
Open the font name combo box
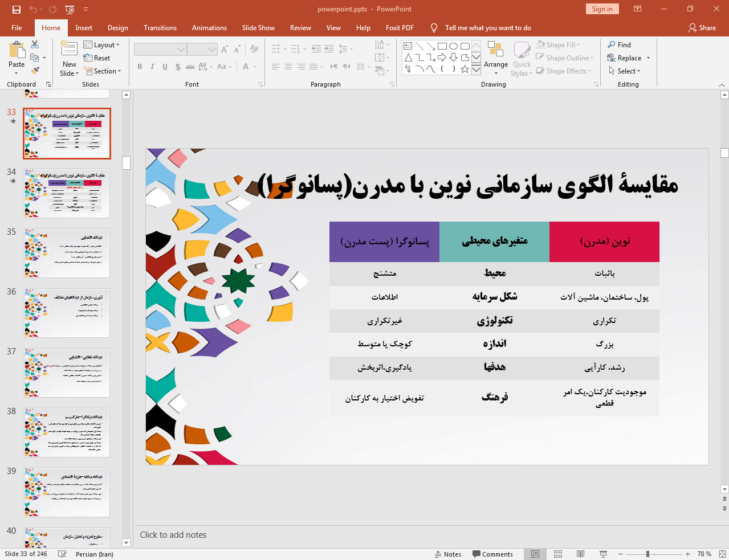(x=160, y=50)
